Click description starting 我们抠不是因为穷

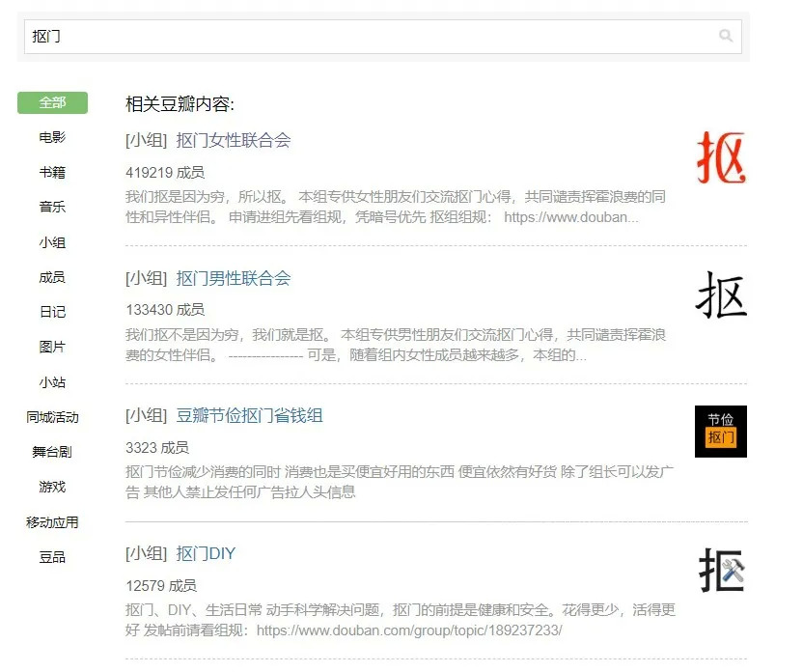click(396, 345)
